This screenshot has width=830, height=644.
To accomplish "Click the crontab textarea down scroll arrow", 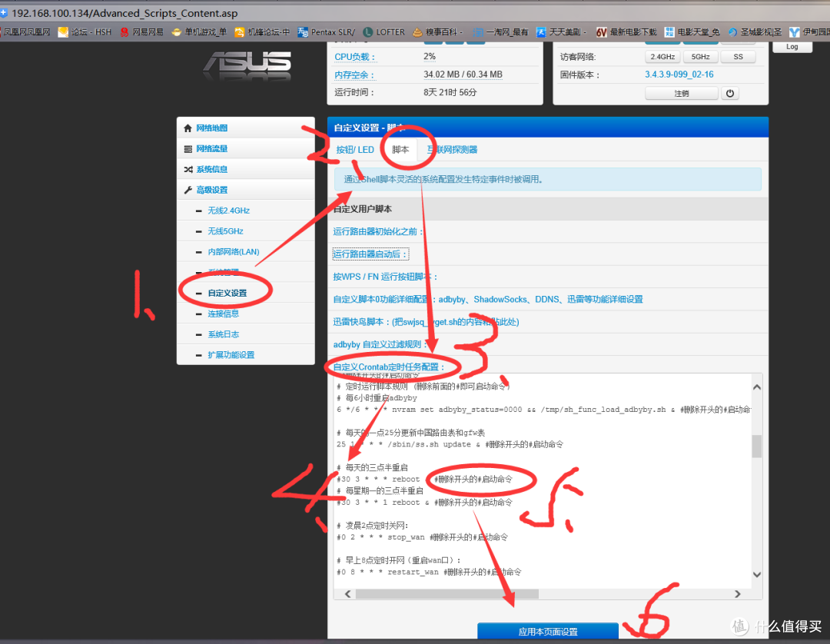I will point(757,575).
